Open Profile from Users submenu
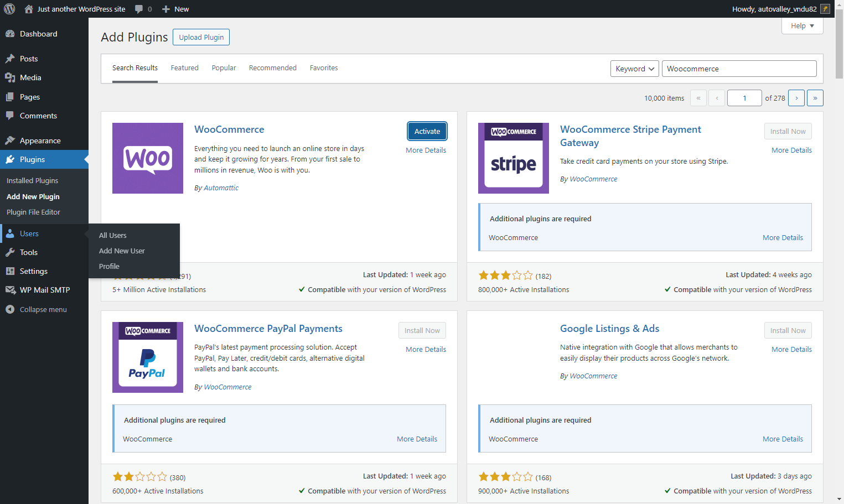The height and width of the screenshot is (504, 844). click(109, 266)
